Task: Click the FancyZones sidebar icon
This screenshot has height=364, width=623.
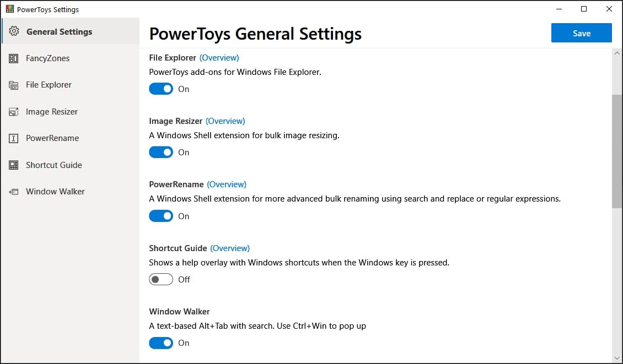Action: [14, 58]
